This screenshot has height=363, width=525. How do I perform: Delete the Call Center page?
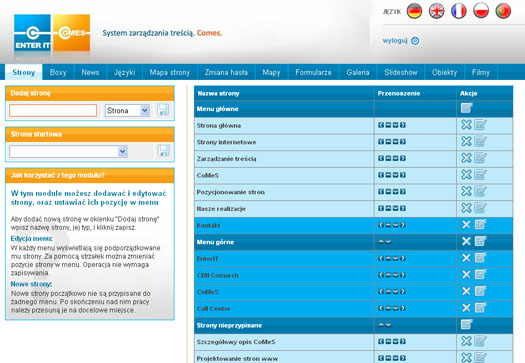466,308
